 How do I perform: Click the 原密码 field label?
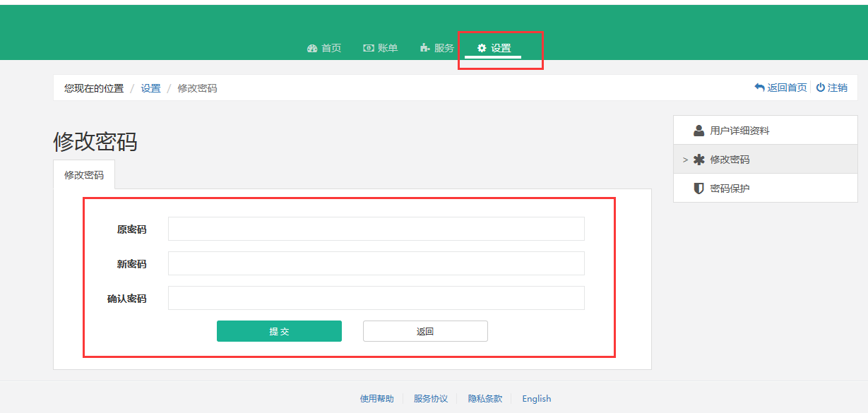[132, 229]
